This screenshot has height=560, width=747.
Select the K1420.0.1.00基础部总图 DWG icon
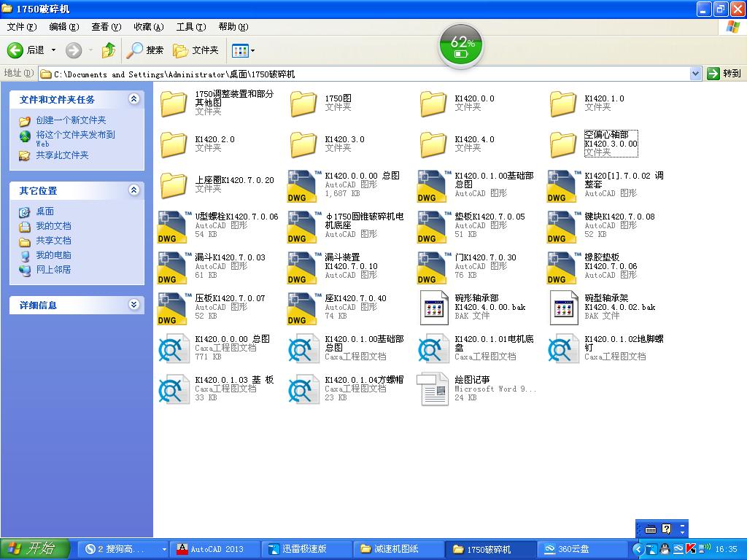pyautogui.click(x=433, y=186)
